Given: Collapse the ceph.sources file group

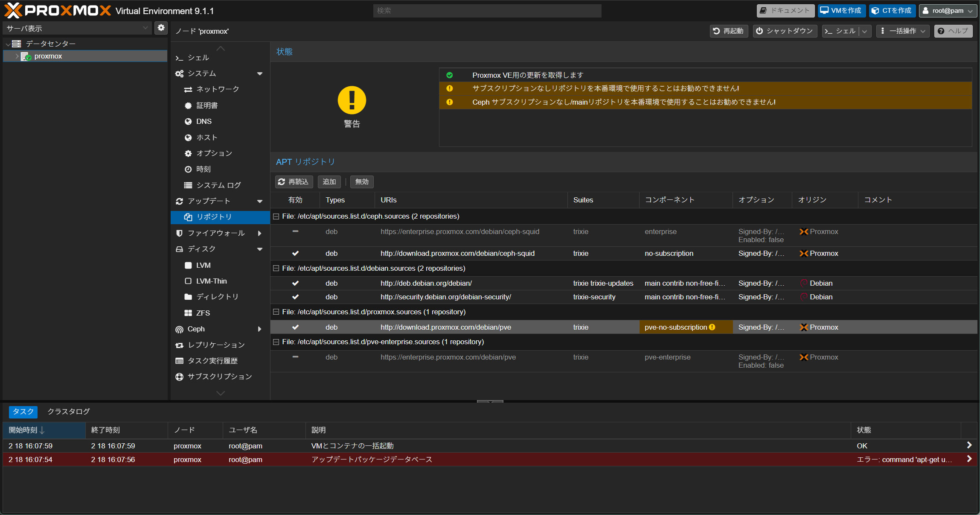Looking at the screenshot, I should point(276,217).
